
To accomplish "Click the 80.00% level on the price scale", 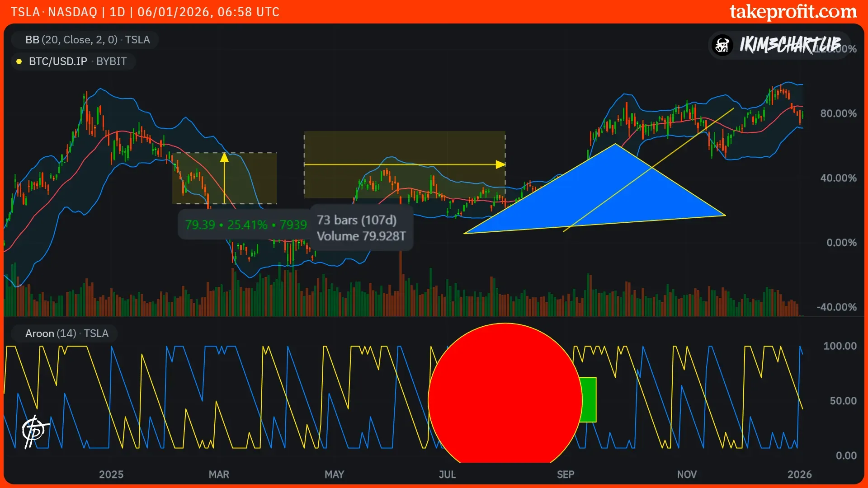I will point(838,113).
